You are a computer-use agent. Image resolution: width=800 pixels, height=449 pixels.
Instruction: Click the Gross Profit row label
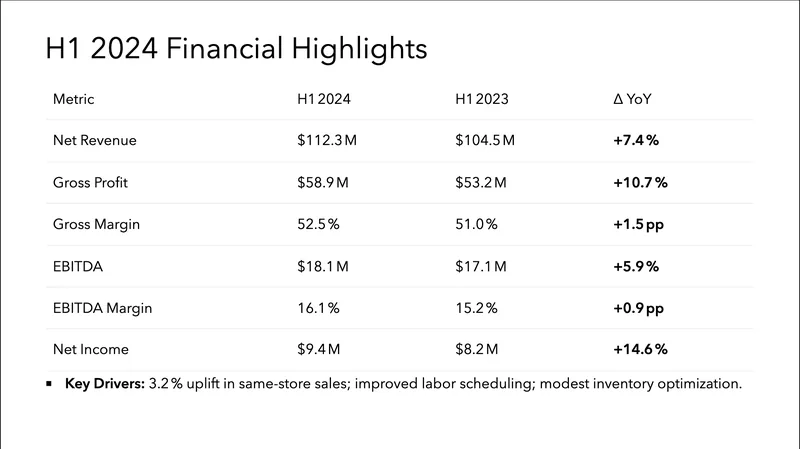pos(92,182)
